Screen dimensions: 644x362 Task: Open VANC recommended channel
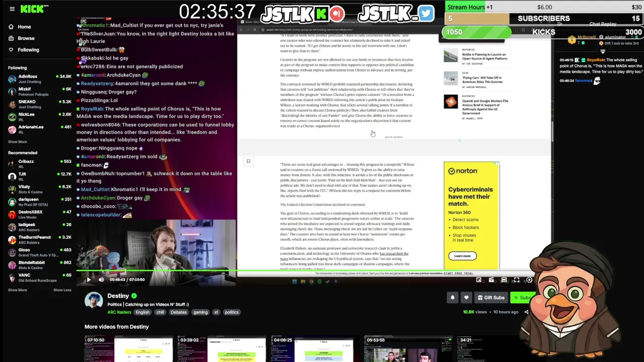point(39,277)
